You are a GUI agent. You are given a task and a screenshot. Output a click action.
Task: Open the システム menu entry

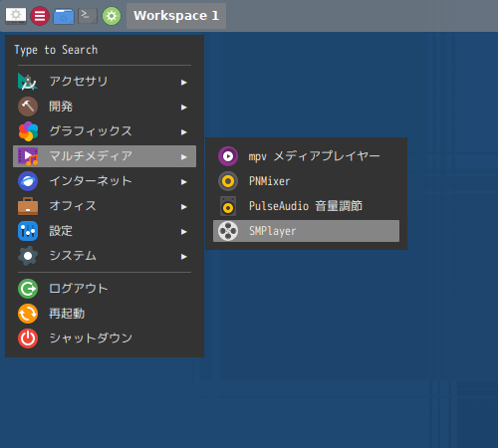click(x=105, y=256)
